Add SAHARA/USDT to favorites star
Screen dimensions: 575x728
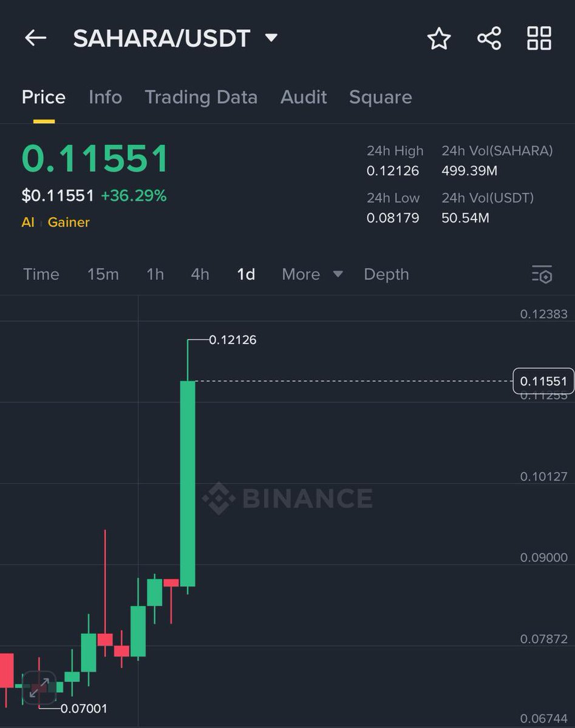click(x=439, y=38)
